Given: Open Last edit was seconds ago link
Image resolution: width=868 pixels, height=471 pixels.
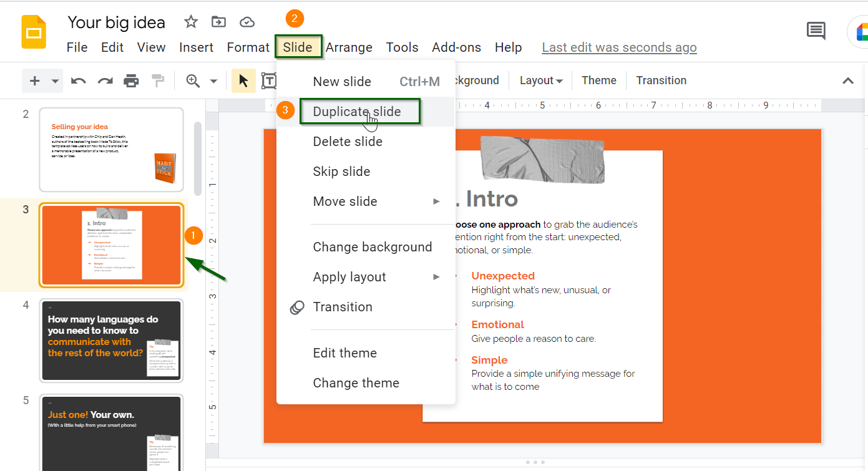Looking at the screenshot, I should click(x=620, y=47).
